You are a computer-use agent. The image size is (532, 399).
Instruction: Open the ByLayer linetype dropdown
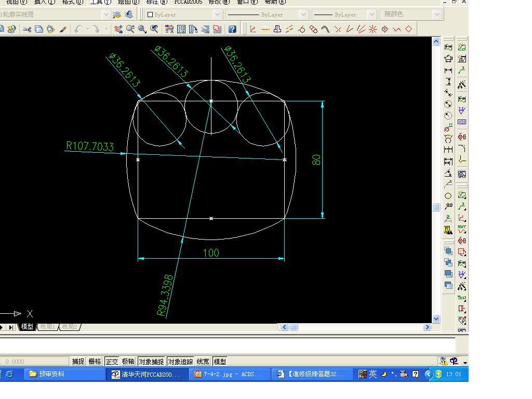point(303,15)
